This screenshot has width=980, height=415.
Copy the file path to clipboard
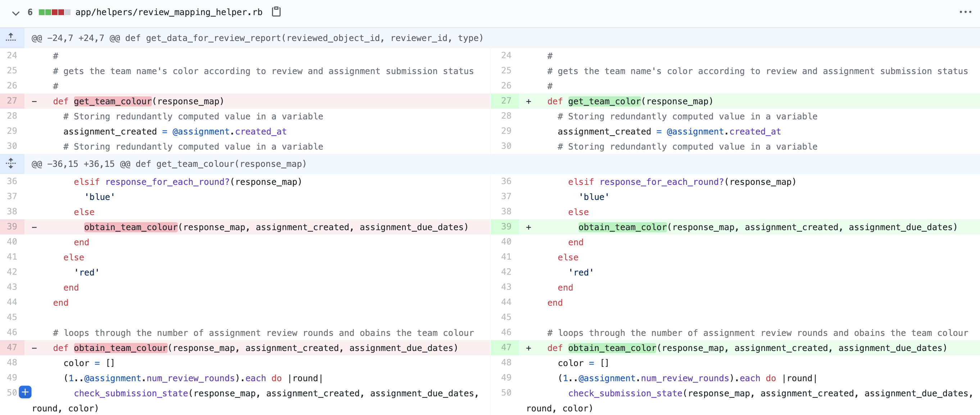(276, 12)
